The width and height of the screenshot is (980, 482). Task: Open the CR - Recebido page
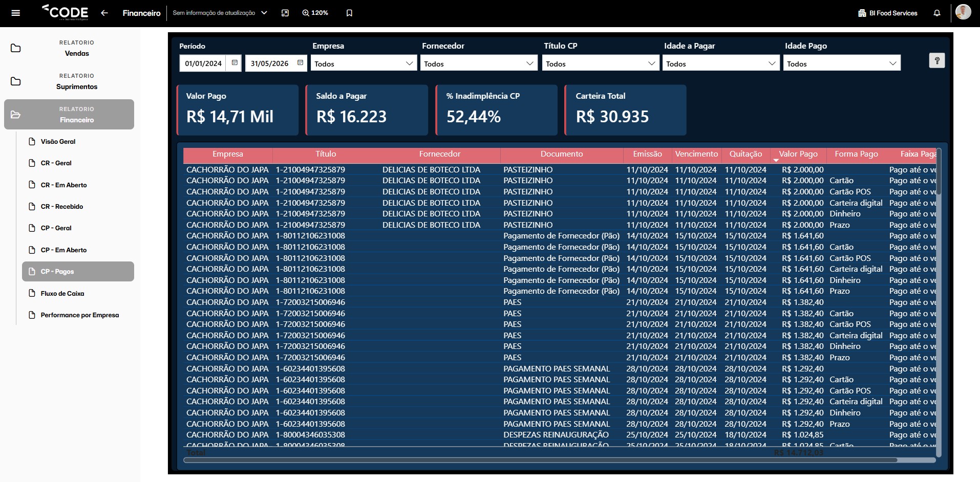[78, 207]
